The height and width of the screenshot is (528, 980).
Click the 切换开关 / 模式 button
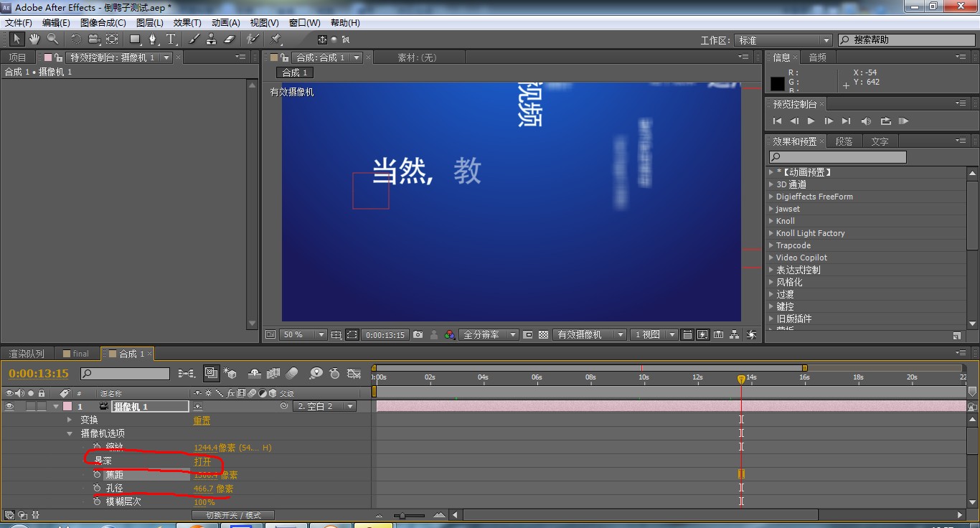tap(234, 515)
